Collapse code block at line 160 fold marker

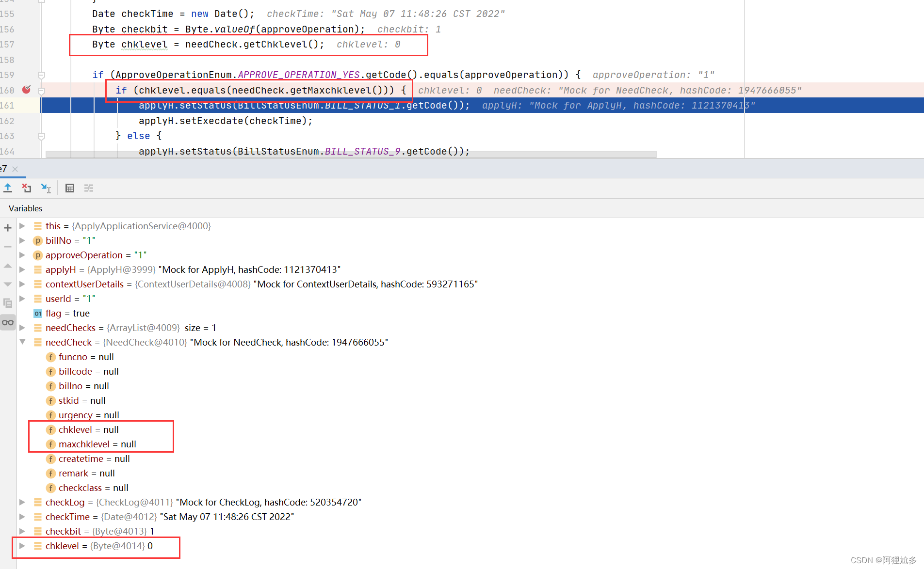(x=41, y=91)
